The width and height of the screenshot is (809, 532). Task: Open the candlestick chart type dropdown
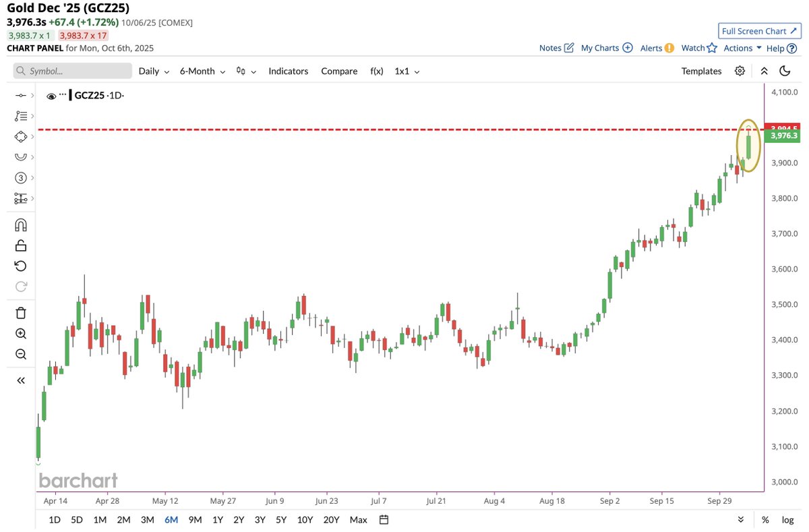[x=246, y=71]
